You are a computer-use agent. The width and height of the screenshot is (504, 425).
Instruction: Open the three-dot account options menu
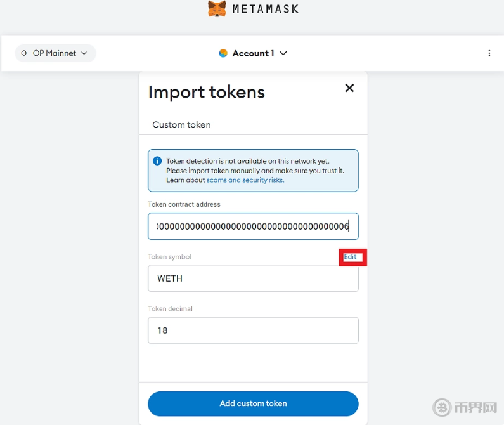point(489,53)
